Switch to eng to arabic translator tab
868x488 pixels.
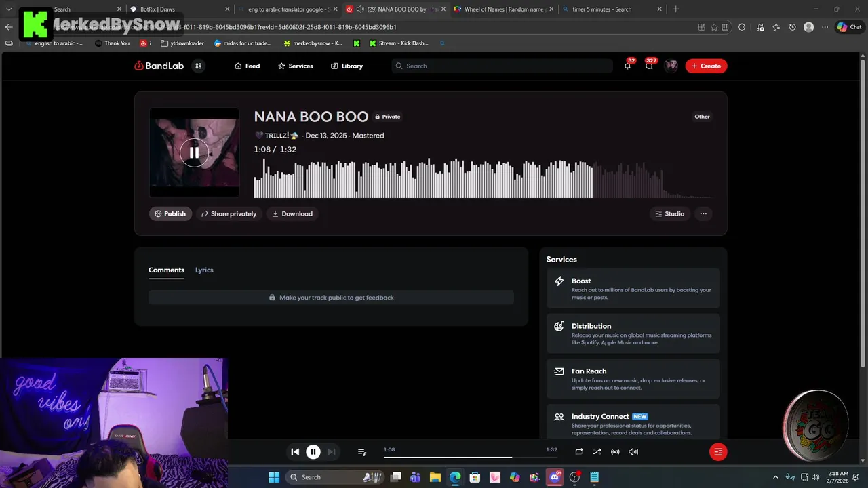[288, 9]
